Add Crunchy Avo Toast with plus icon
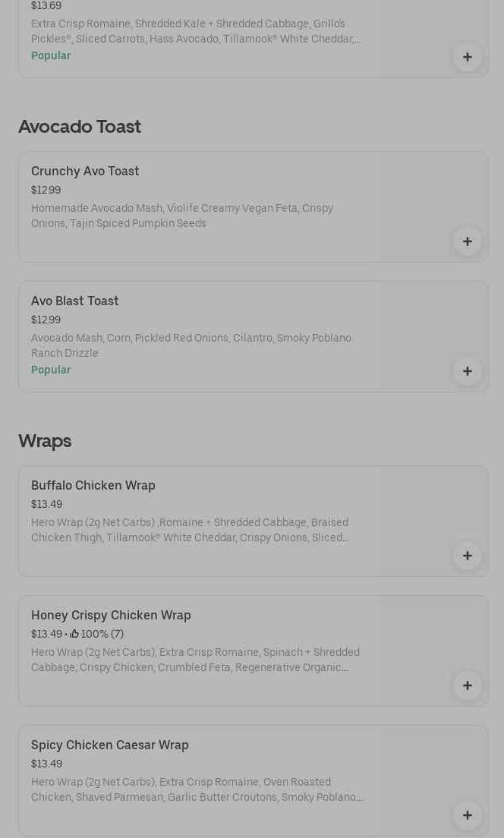 467,241
